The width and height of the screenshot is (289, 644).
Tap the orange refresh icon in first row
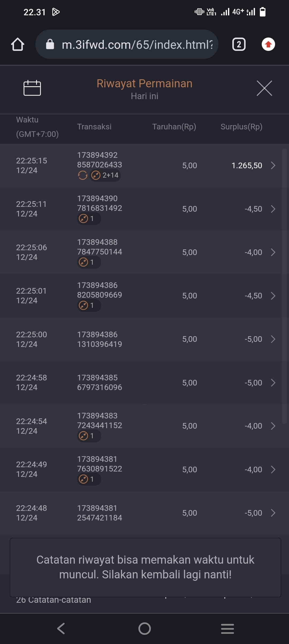82,175
